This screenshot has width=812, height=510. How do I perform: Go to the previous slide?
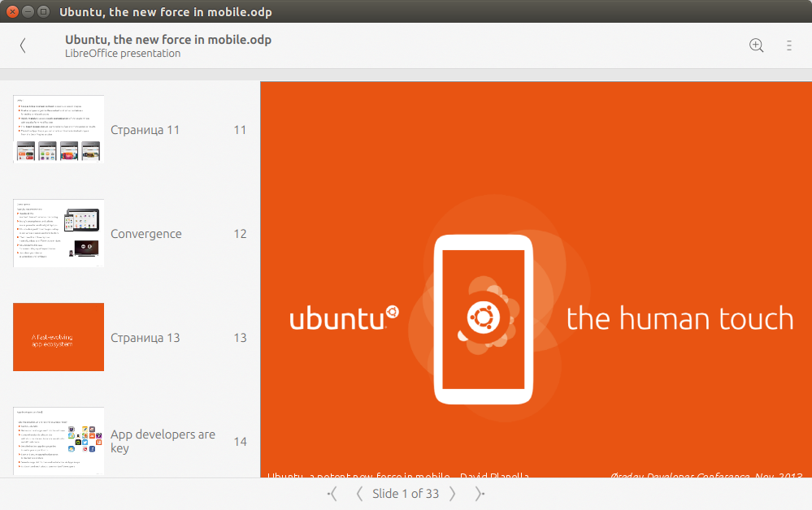click(359, 494)
